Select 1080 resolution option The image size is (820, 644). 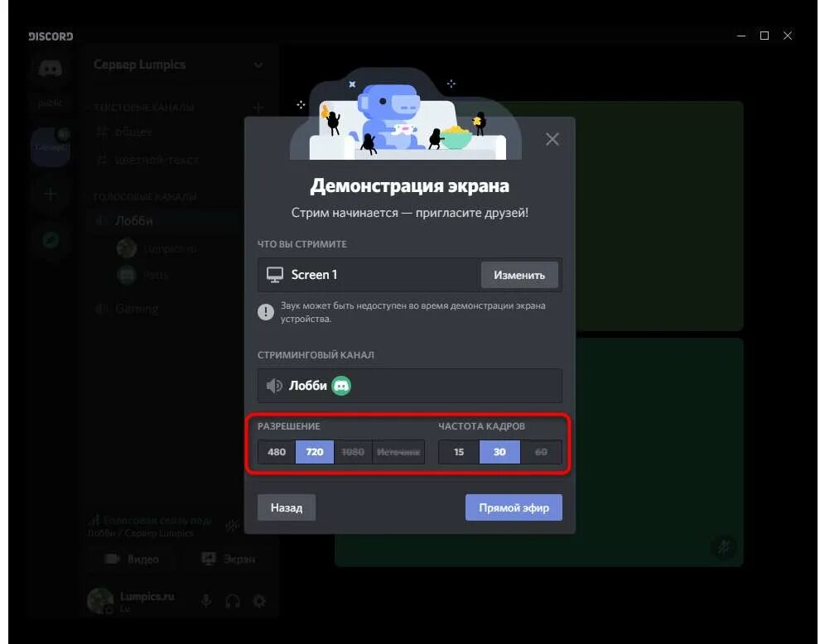[x=353, y=452]
